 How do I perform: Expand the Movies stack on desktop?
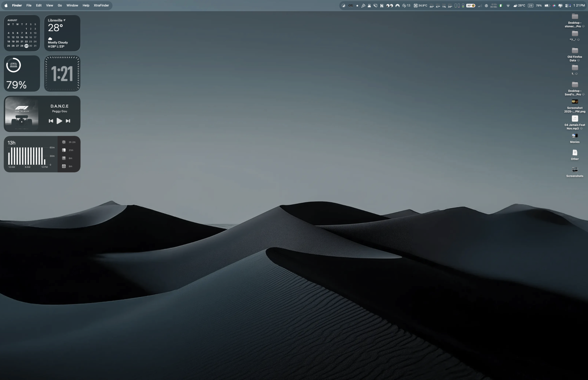click(x=575, y=136)
